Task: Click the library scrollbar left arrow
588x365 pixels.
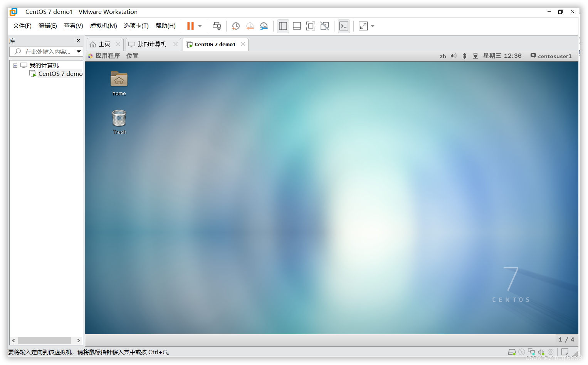Action: 14,340
